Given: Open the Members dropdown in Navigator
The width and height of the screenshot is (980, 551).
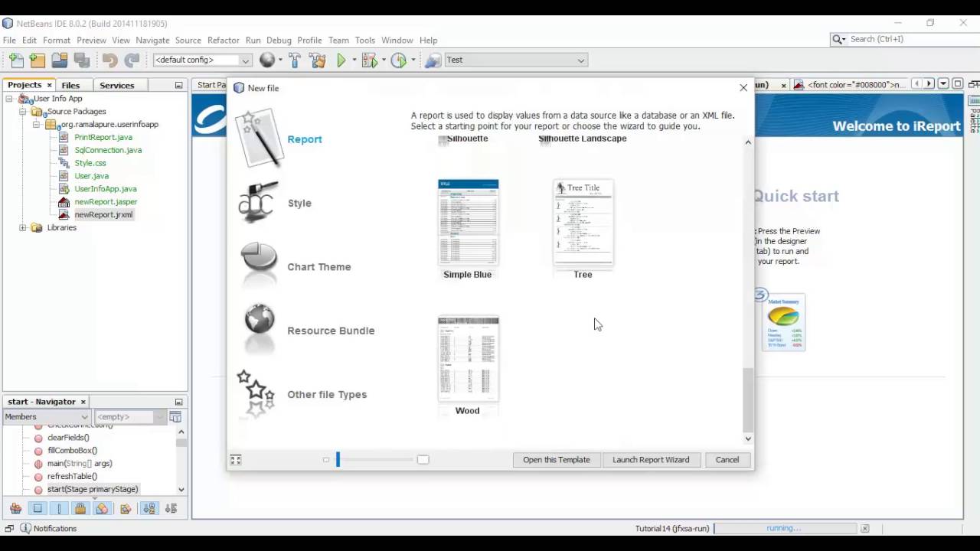Looking at the screenshot, I should [x=84, y=417].
